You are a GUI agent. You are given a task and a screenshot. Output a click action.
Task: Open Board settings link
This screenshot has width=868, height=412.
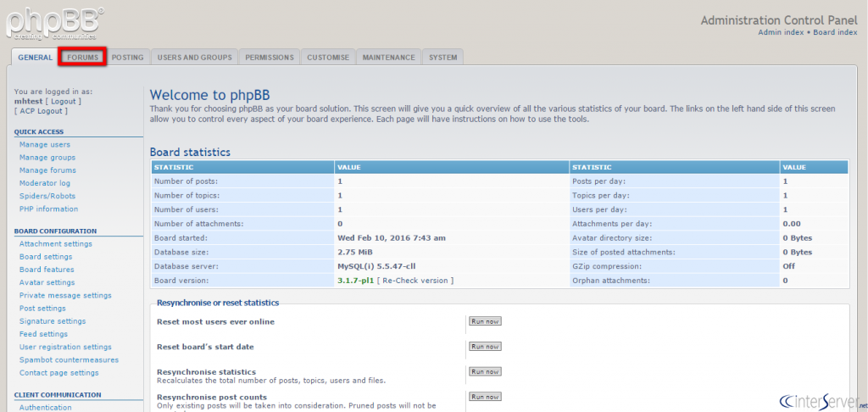pos(46,256)
